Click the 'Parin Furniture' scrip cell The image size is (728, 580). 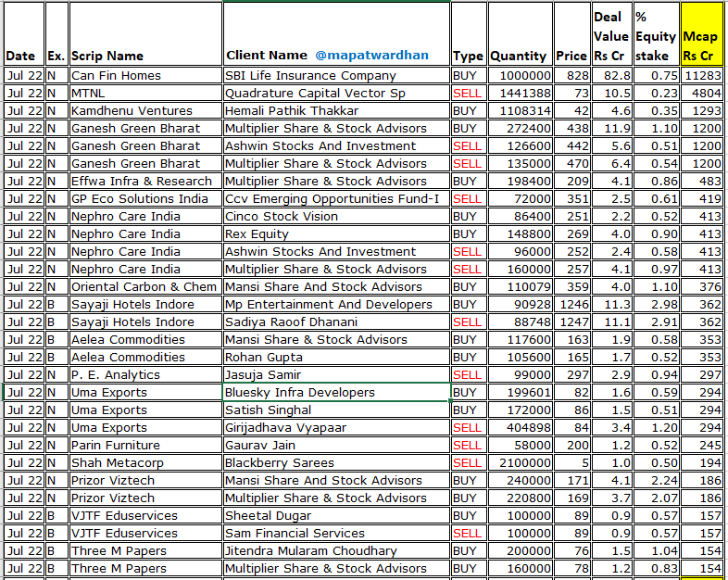[x=145, y=446]
